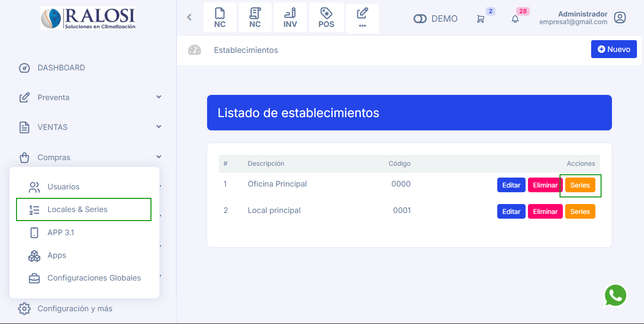644x324 pixels.
Task: Open the NC credit note icon
Action: click(x=220, y=17)
